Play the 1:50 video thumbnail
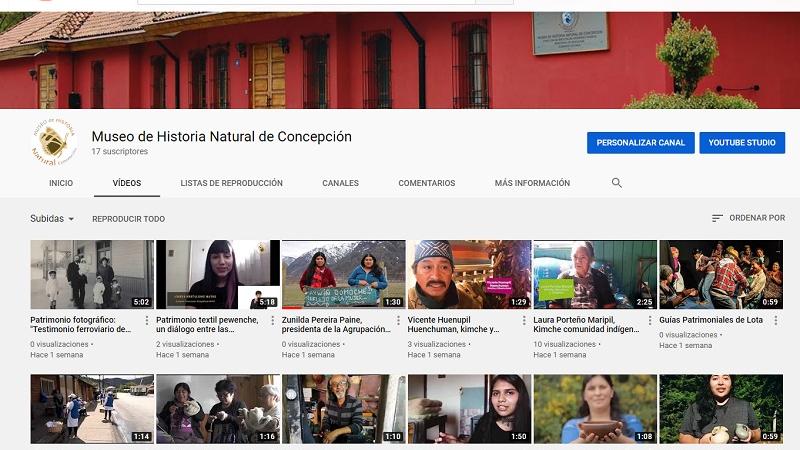 click(469, 409)
